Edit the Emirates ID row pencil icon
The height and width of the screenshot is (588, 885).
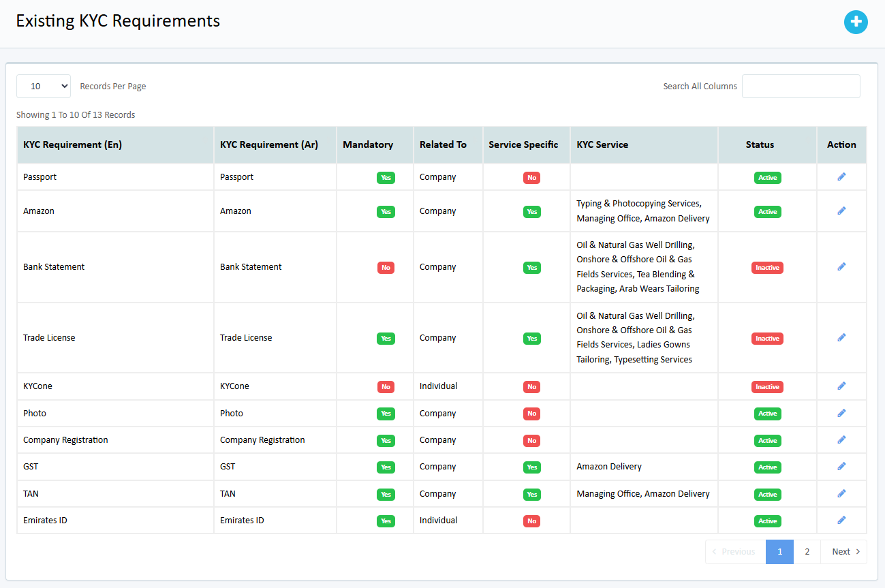click(841, 520)
